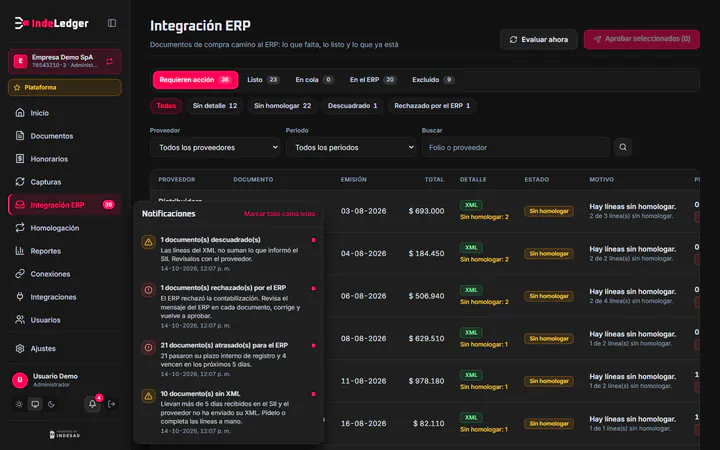Open the En el ERP tab
720x450 pixels.
click(372, 80)
